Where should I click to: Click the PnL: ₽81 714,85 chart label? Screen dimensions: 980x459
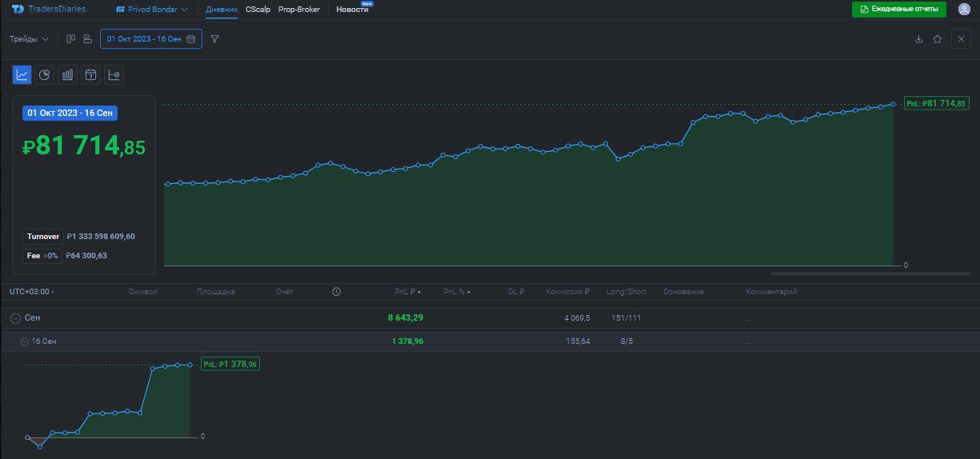coord(937,103)
